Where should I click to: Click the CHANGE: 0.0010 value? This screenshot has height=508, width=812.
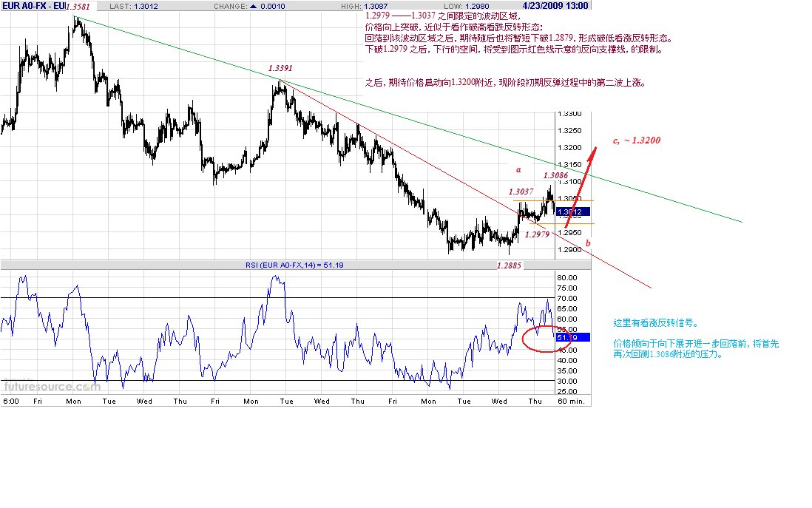[x=250, y=6]
